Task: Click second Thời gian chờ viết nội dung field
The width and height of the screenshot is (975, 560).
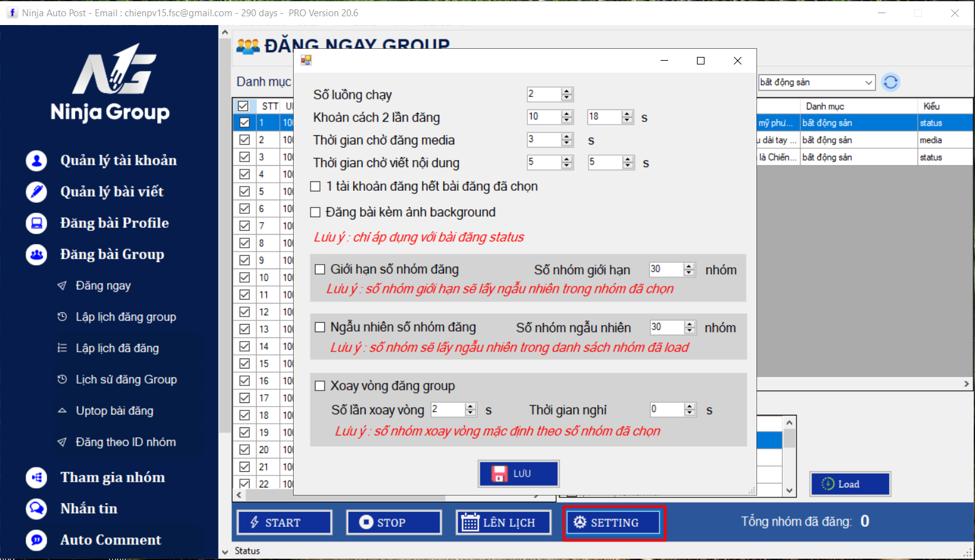Action: [605, 163]
